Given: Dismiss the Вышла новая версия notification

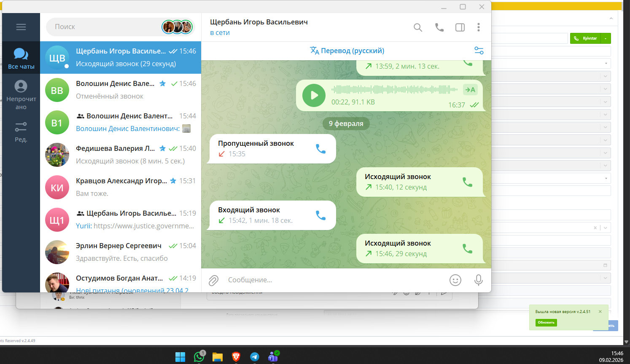Looking at the screenshot, I should coord(600,312).
